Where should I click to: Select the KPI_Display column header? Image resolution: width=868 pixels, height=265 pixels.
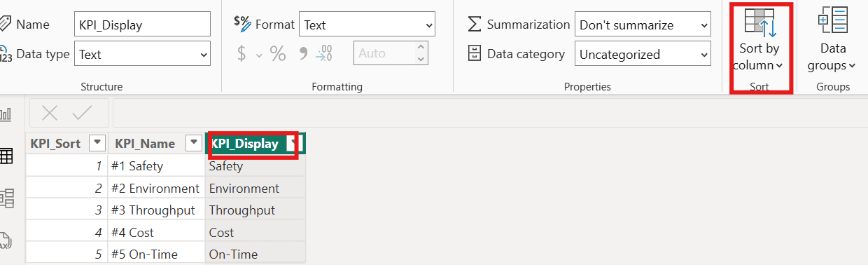pyautogui.click(x=245, y=144)
